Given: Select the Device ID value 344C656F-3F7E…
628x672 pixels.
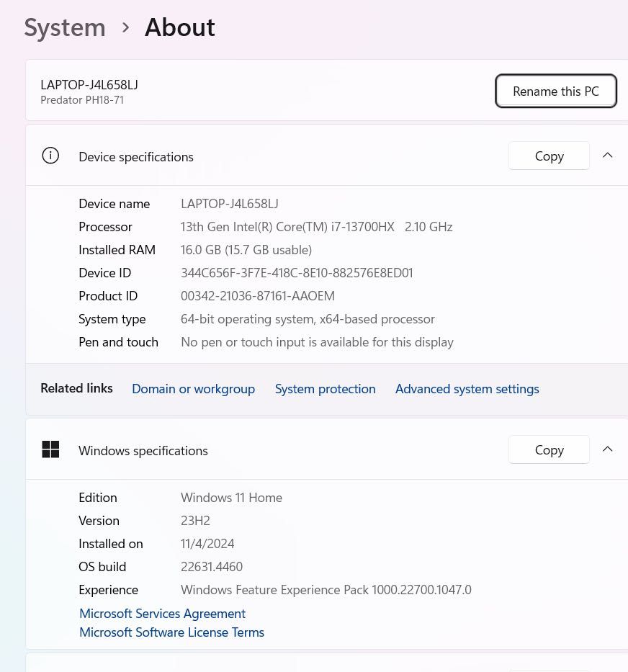Looking at the screenshot, I should [x=297, y=273].
